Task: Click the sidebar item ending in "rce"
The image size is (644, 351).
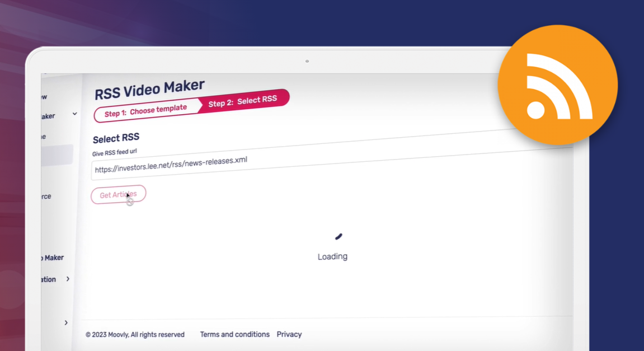Action: click(45, 196)
